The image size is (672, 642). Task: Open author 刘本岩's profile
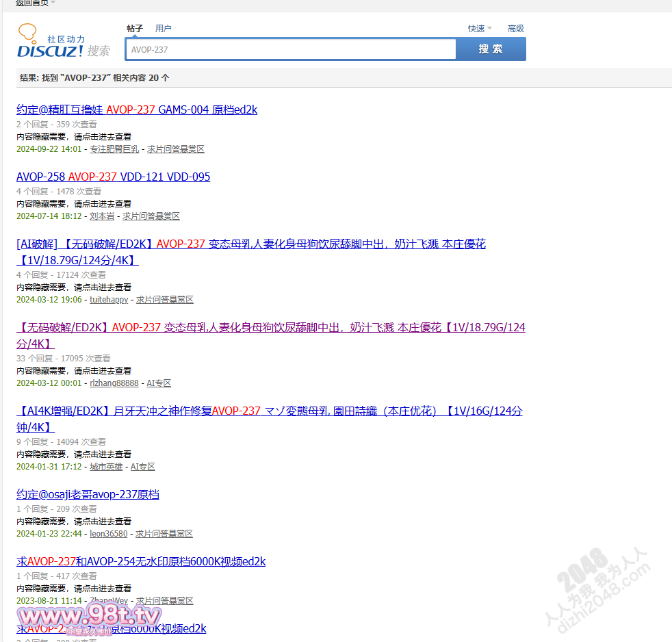pyautogui.click(x=102, y=216)
